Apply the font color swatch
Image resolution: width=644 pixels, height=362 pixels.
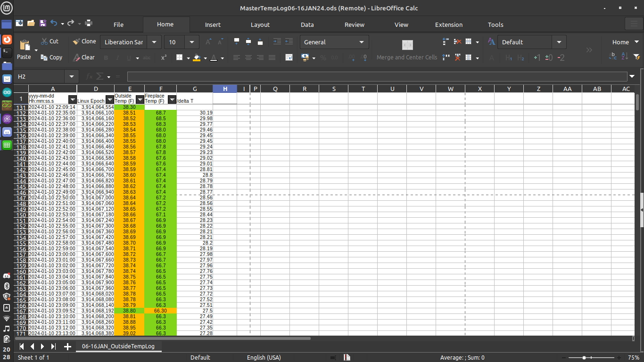click(x=214, y=58)
